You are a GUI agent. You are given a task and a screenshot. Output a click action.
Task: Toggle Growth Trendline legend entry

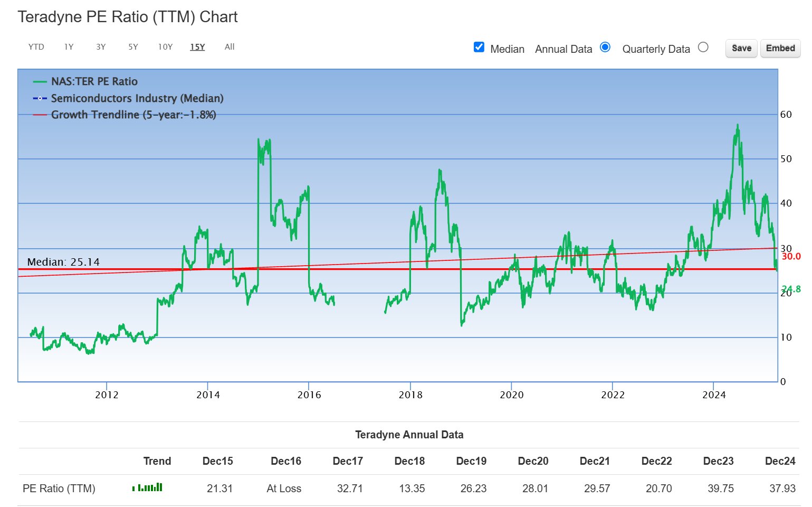[133, 115]
